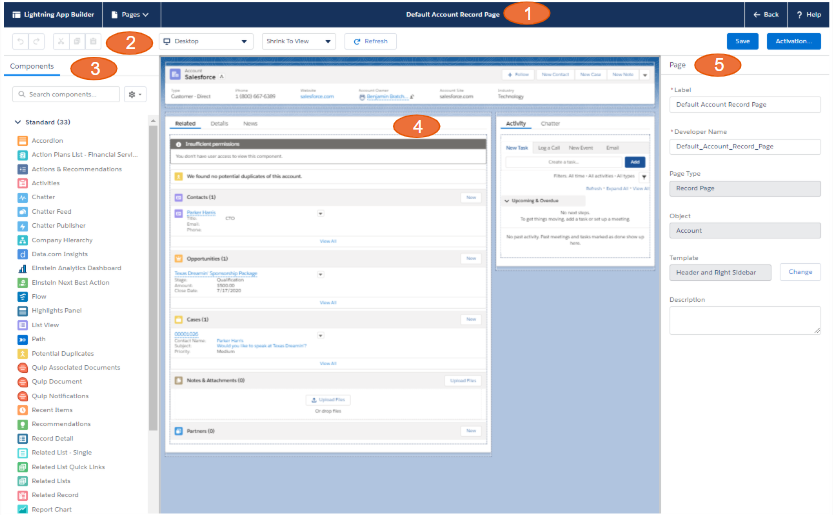Screen dimensions: 833x515
Task: Click the Help button
Action: click(808, 15)
